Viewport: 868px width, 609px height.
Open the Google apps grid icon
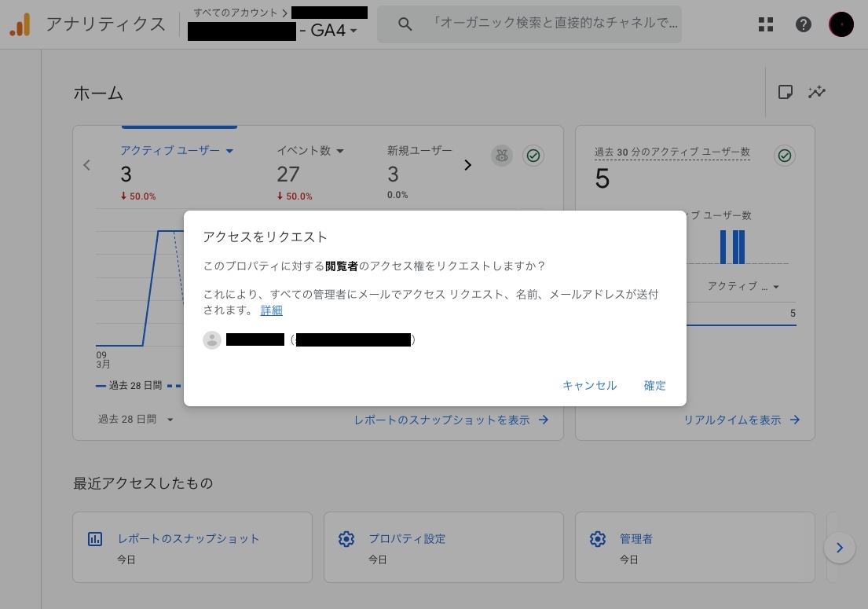pos(766,24)
